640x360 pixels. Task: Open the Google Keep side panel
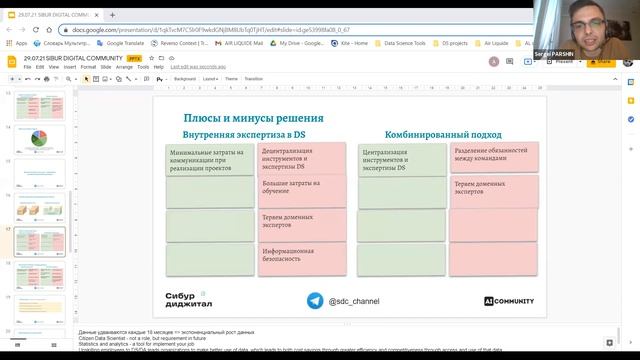631,101
